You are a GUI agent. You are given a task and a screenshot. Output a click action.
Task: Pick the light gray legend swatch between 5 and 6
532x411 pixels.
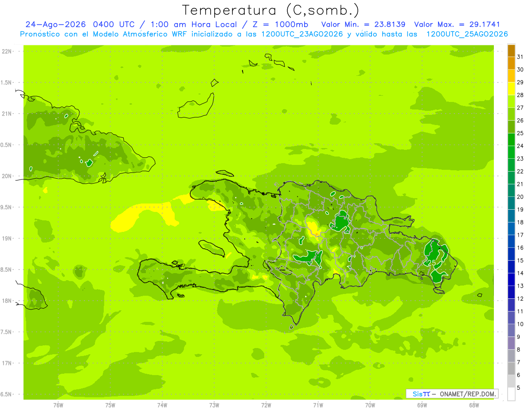(511, 381)
